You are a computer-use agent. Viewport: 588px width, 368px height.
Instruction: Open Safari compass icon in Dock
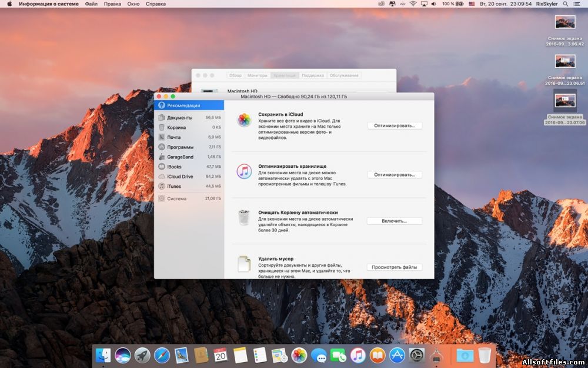click(162, 355)
